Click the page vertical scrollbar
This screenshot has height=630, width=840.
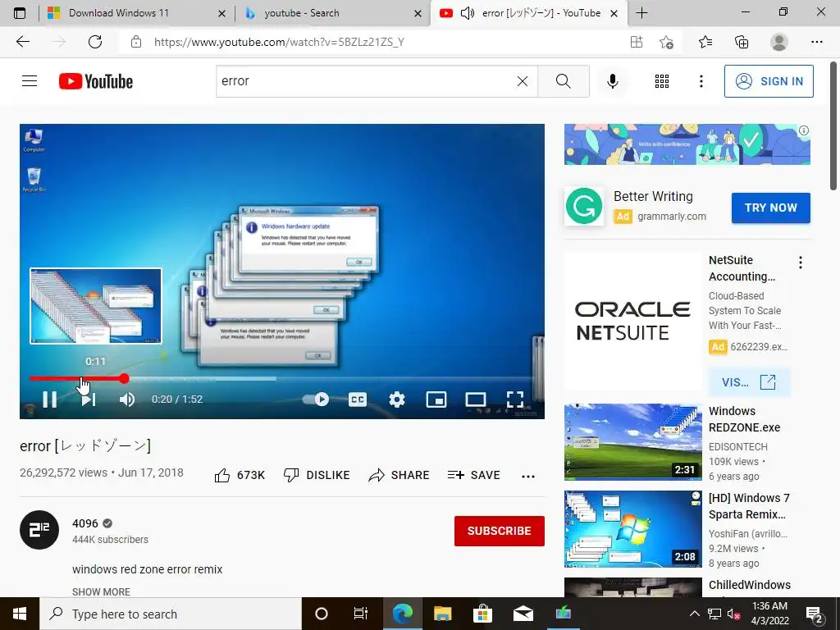pyautogui.click(x=833, y=126)
